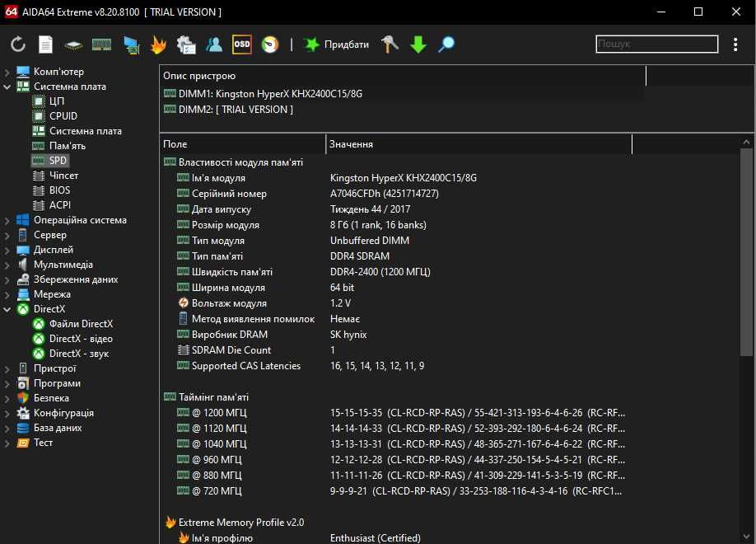Expand the Мультимедіа tree node

(7, 265)
